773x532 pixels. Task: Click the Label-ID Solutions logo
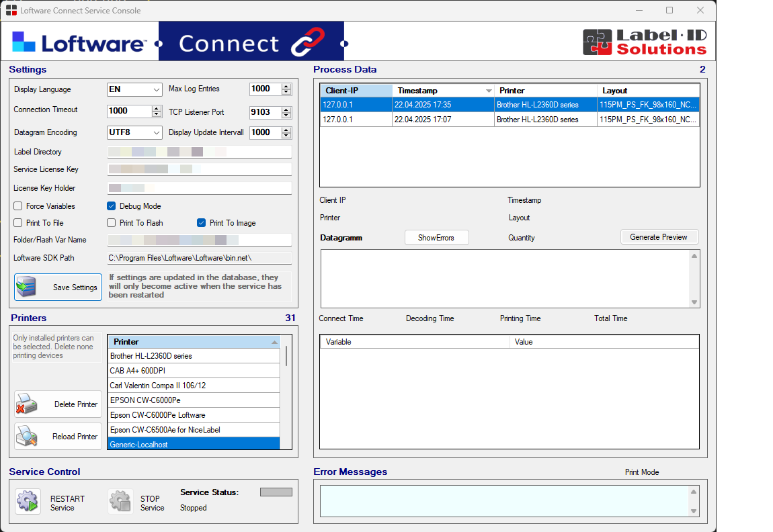pyautogui.click(x=645, y=42)
